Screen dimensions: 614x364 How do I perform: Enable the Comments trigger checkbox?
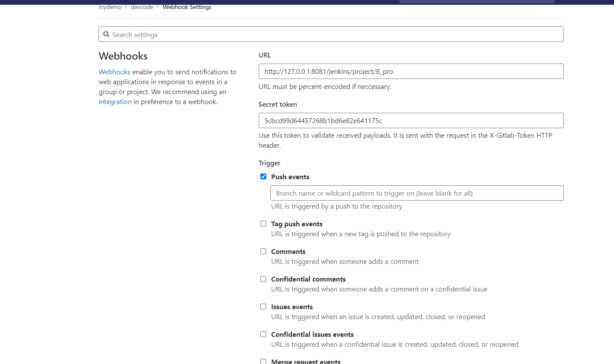(263, 251)
